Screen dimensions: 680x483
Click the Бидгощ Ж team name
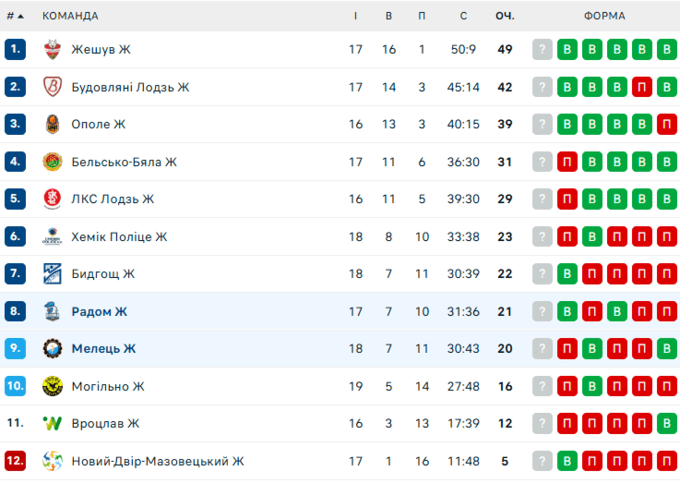point(103,274)
